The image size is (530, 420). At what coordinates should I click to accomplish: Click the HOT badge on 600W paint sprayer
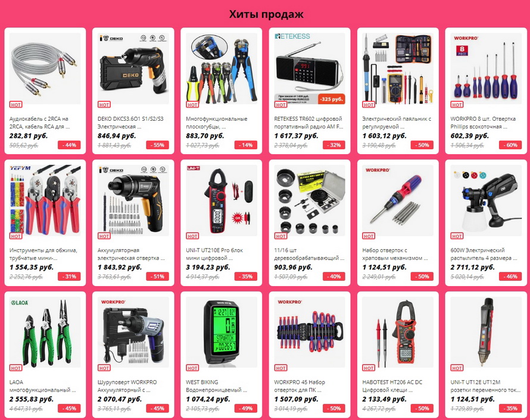coord(457,236)
